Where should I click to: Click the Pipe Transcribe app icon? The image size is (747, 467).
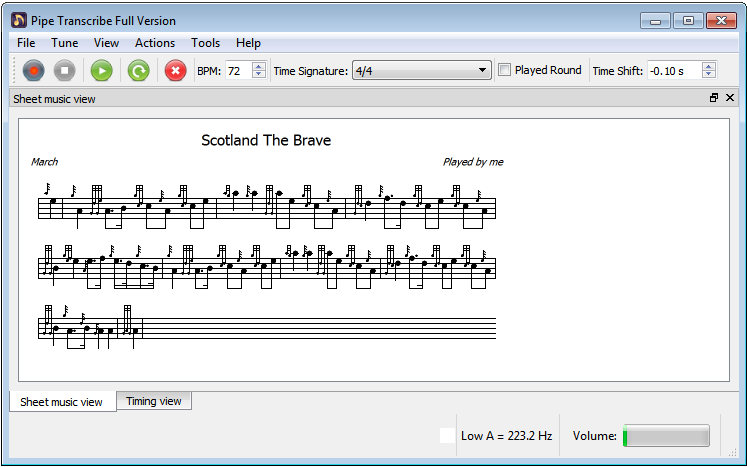point(18,20)
